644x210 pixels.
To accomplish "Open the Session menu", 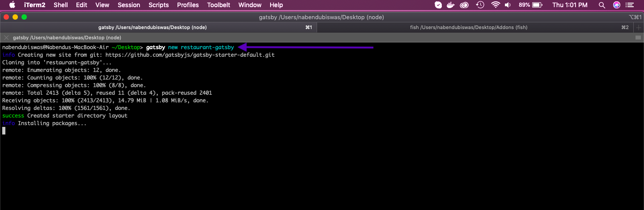I will click(x=129, y=5).
